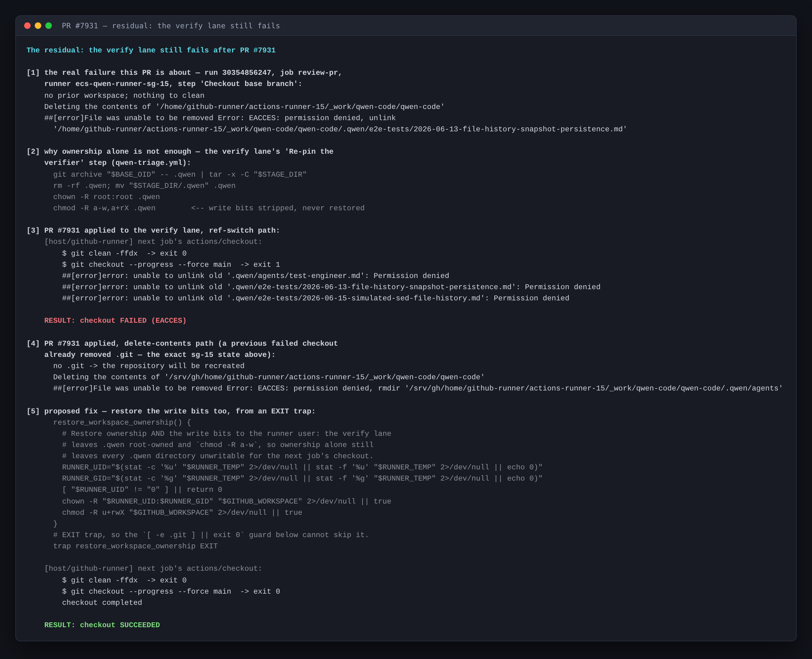This screenshot has width=812, height=659.
Task: Click the section [5] proposed fix heading
Action: tap(171, 411)
